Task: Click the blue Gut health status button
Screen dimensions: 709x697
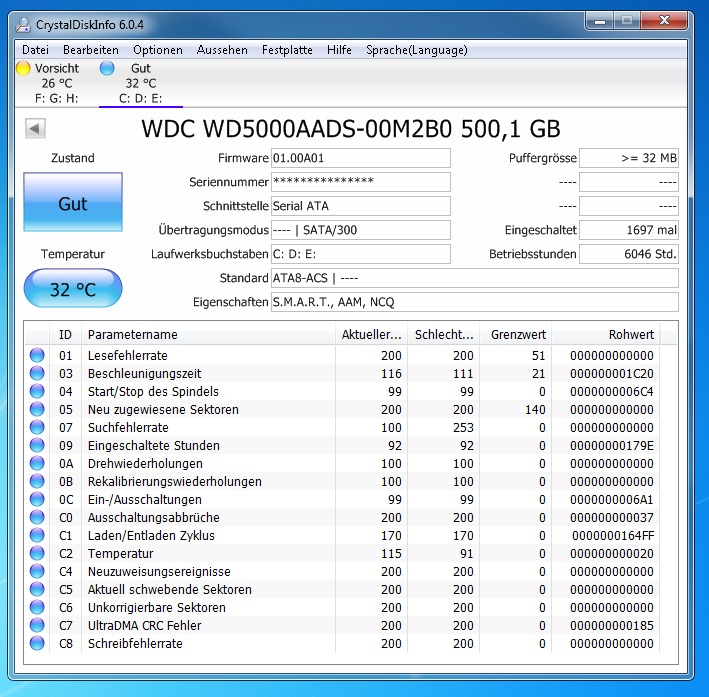Action: click(73, 202)
